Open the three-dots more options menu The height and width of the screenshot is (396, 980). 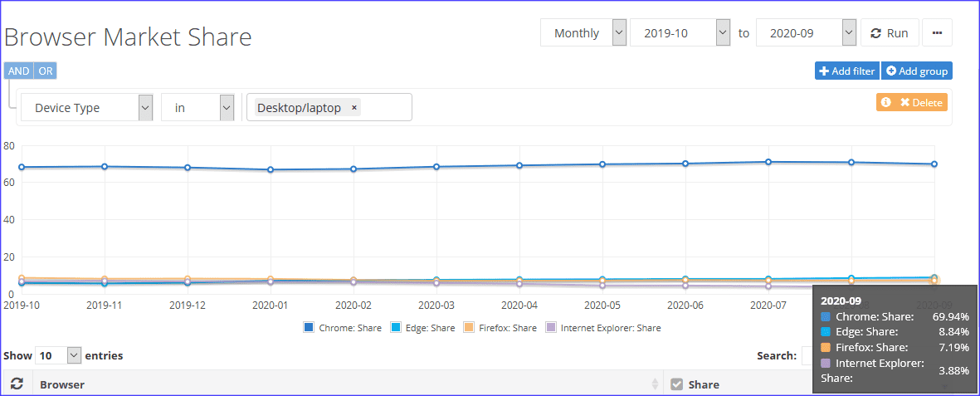[937, 33]
